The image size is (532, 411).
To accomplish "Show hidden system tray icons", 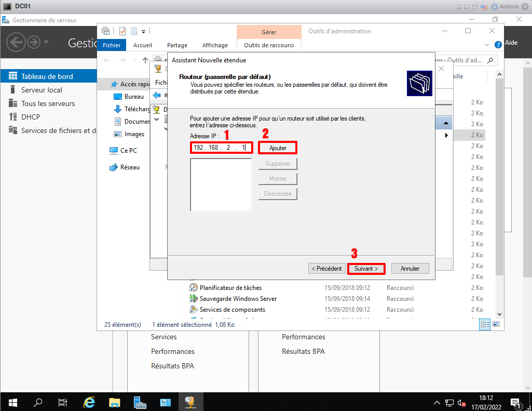I will point(437,403).
